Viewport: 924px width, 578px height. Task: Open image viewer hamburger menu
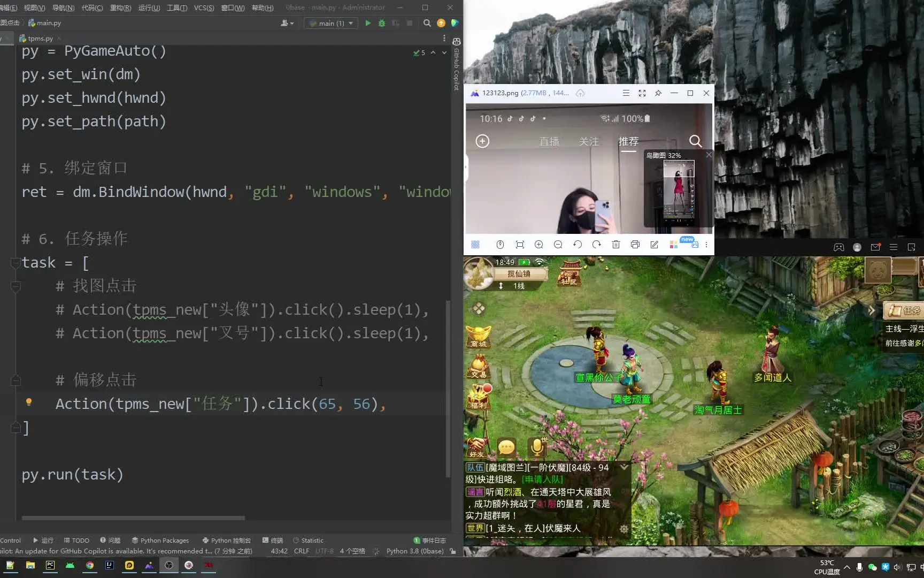click(626, 93)
